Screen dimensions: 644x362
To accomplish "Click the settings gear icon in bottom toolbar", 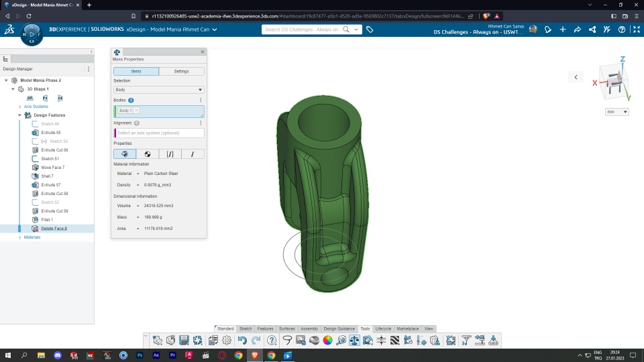I will [227, 341].
